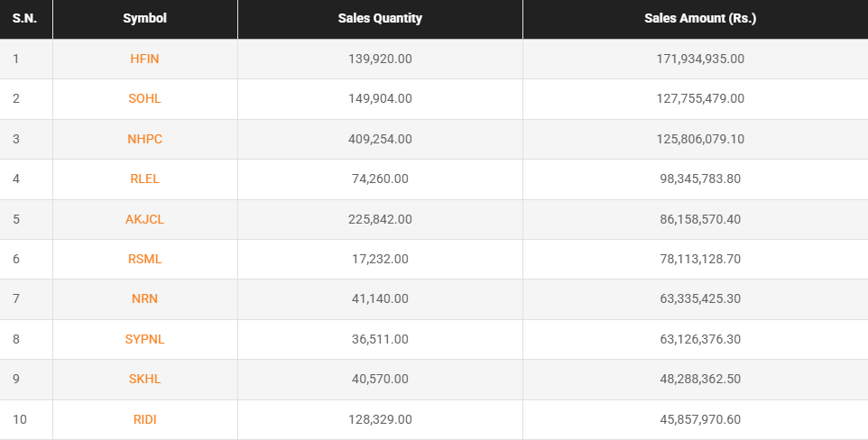Click the S.N. column header

pyautogui.click(x=24, y=18)
